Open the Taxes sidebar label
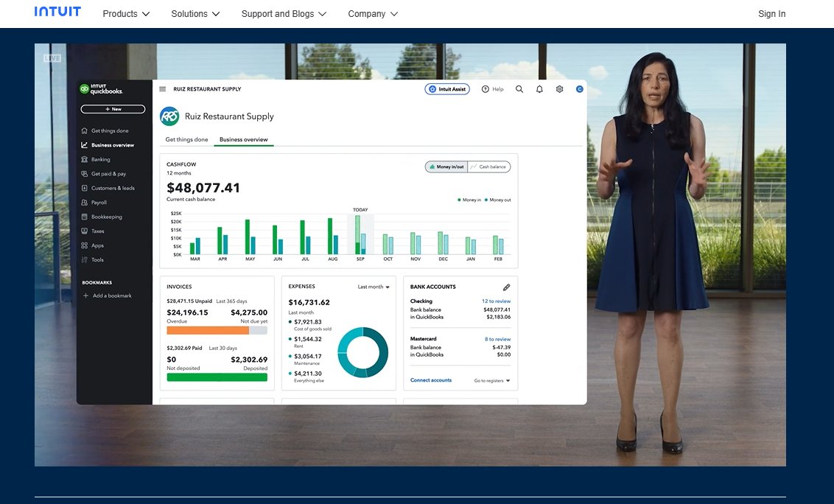834x504 pixels. pyautogui.click(x=98, y=231)
